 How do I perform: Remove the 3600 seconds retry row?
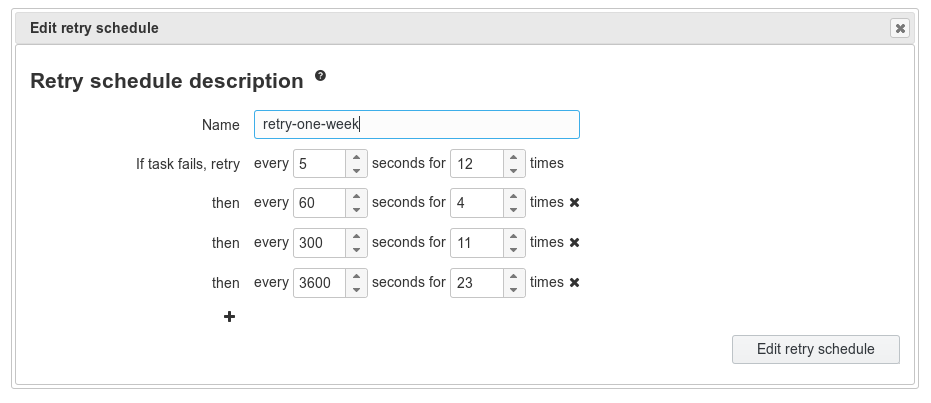click(x=575, y=283)
